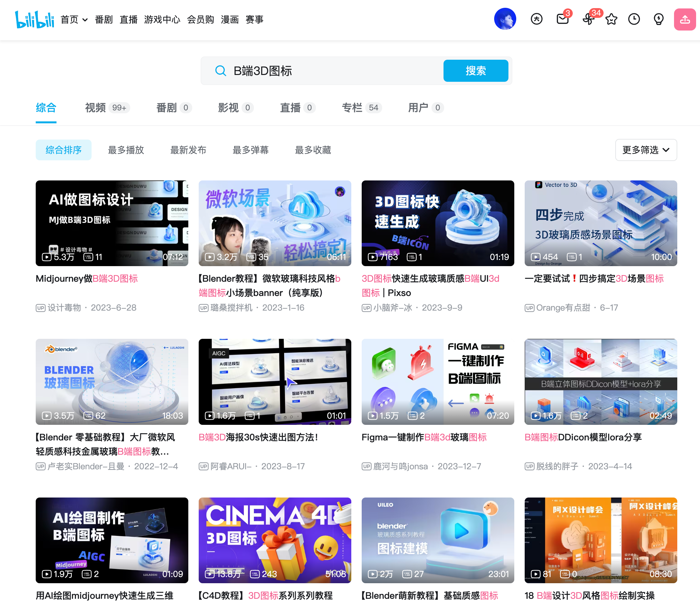The width and height of the screenshot is (700, 603).
Task: Open title Figma一键制作B端3d玻璃图标
Action: coord(424,437)
